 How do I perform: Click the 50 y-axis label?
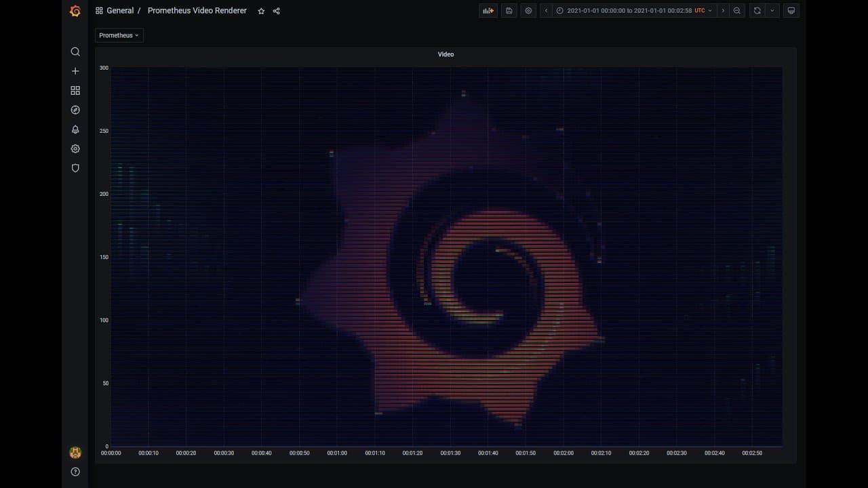105,384
